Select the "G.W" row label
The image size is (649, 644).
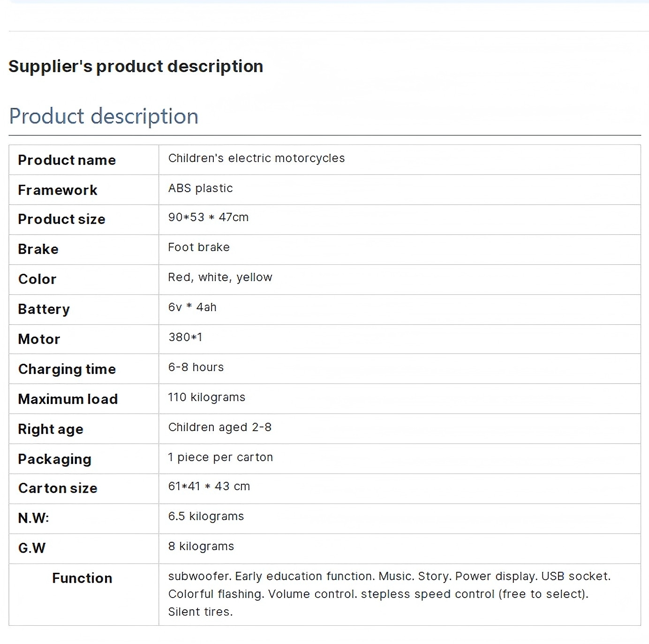(x=32, y=548)
